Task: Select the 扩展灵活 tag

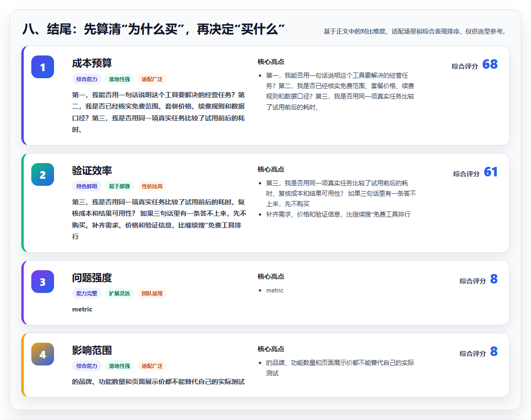Action: tap(119, 293)
